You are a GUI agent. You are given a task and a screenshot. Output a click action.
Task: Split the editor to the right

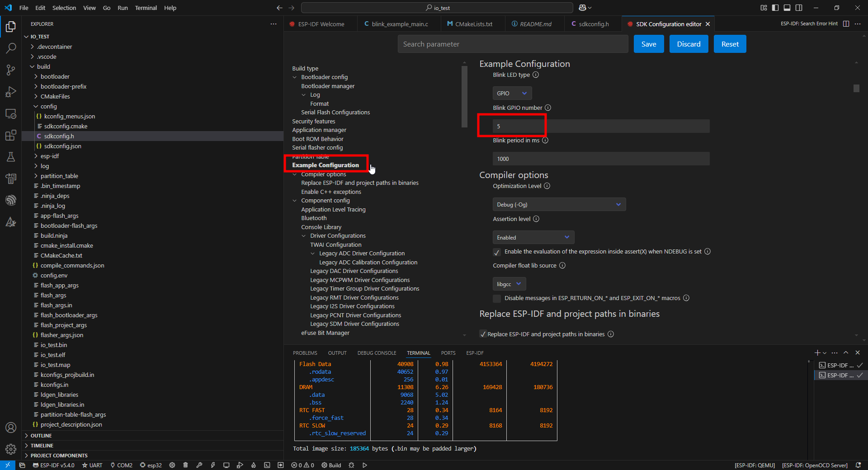pyautogui.click(x=846, y=24)
